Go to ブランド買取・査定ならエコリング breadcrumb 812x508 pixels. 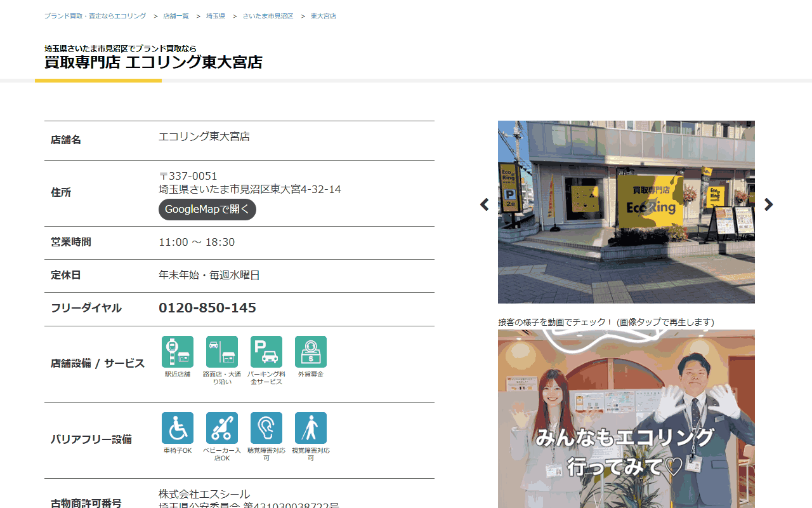tap(95, 16)
